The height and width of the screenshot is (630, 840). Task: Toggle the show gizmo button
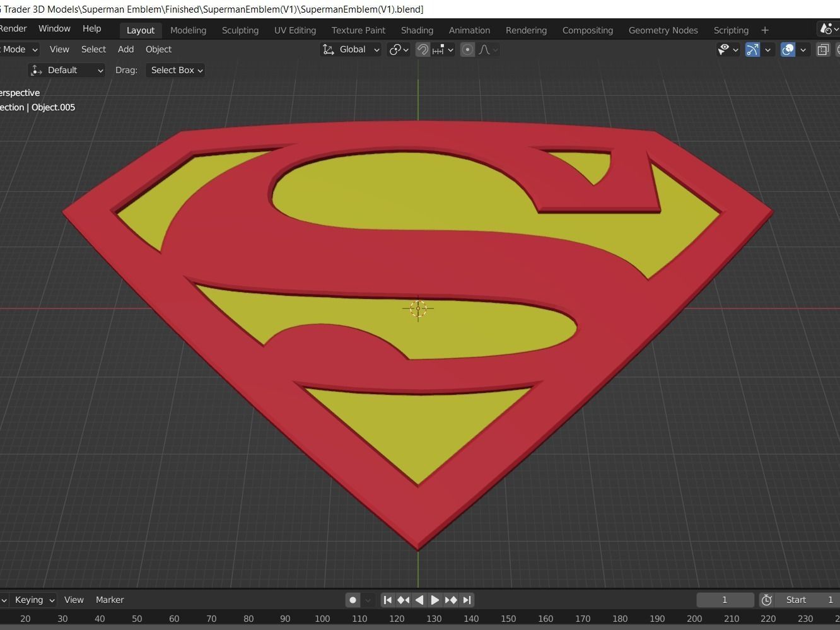coord(752,49)
